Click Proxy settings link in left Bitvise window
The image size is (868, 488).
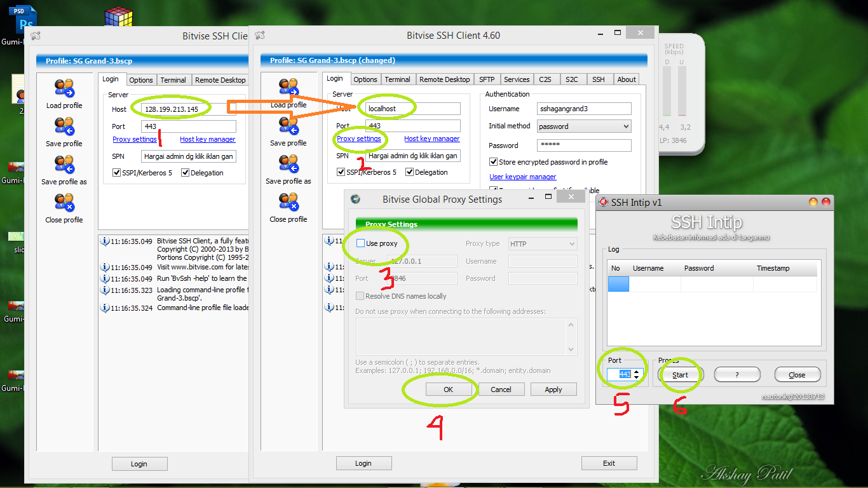coord(135,139)
